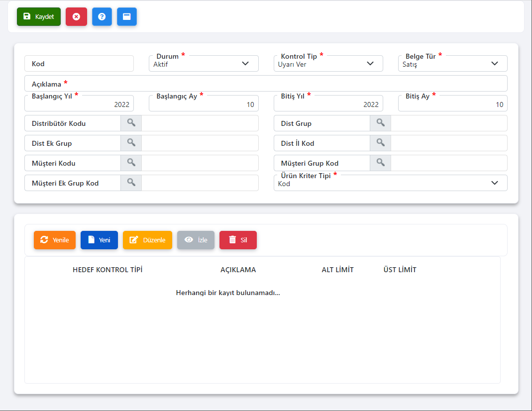Image resolution: width=532 pixels, height=411 pixels.
Task: Click the blue Yeni button
Action: click(99, 240)
